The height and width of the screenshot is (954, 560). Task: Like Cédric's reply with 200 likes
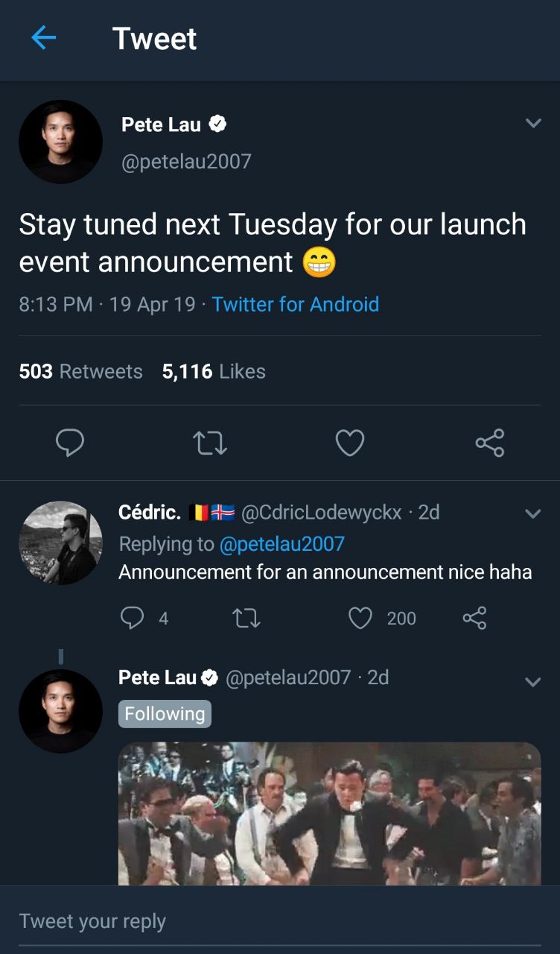tap(360, 618)
